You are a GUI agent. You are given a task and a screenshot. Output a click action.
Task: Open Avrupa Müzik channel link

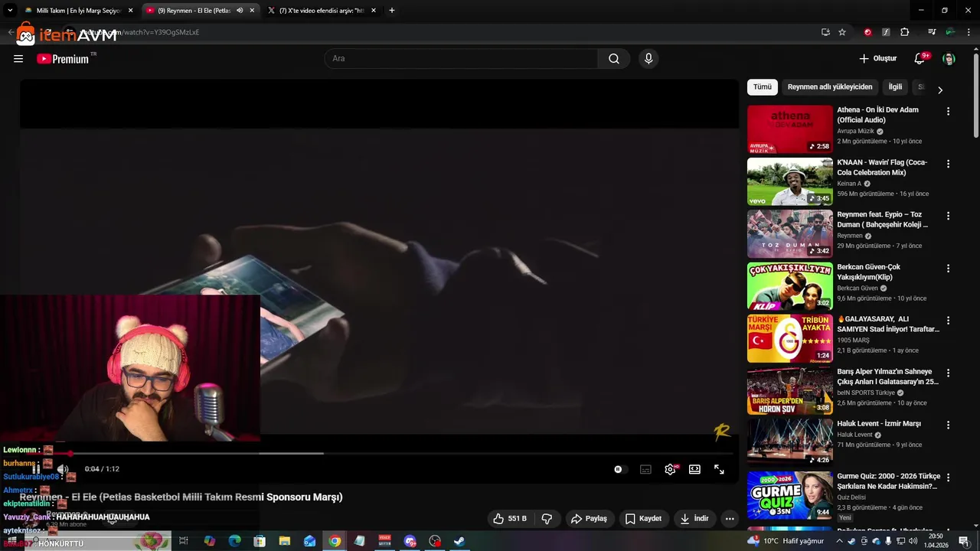855,131
